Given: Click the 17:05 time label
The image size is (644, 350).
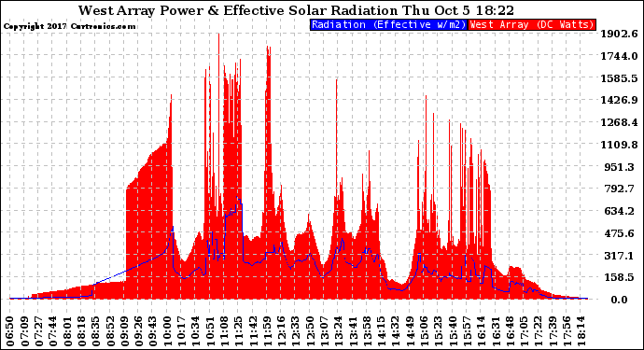Looking at the screenshot, I should point(525,331).
